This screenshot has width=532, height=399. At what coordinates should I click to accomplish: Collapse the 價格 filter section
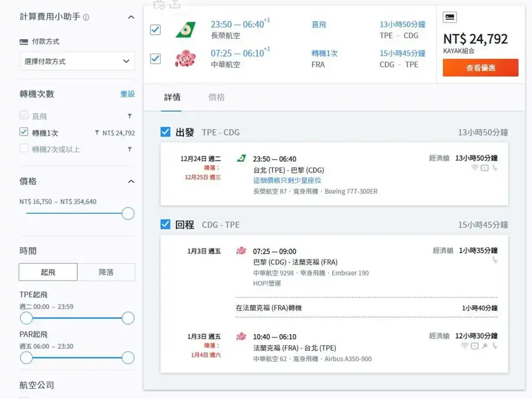coord(131,181)
